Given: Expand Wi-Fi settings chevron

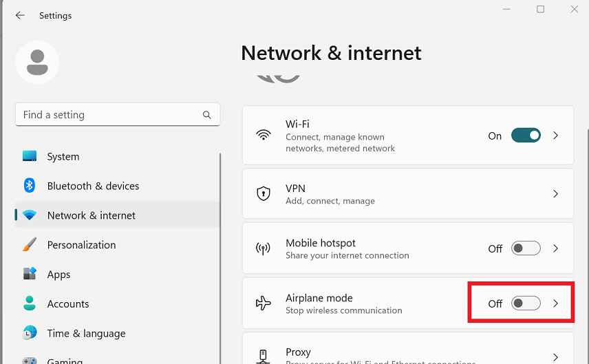Looking at the screenshot, I should [x=555, y=136].
